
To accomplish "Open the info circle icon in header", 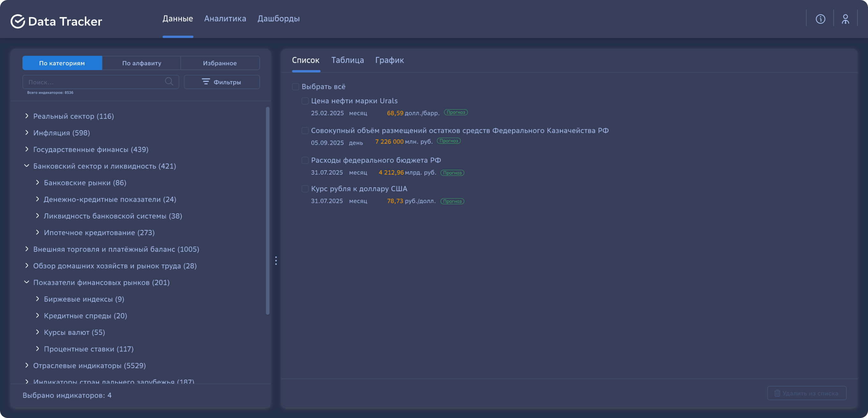I will pos(820,19).
